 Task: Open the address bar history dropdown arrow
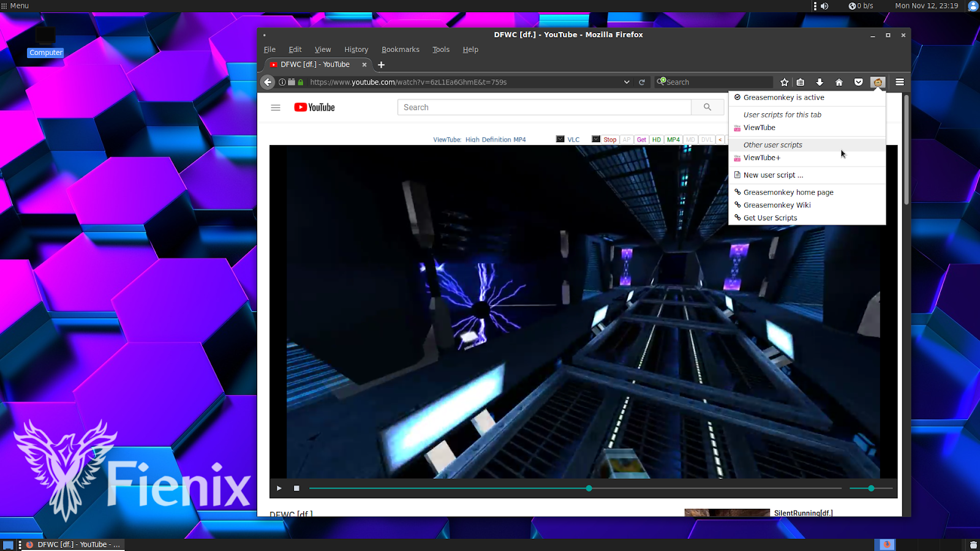(x=626, y=81)
